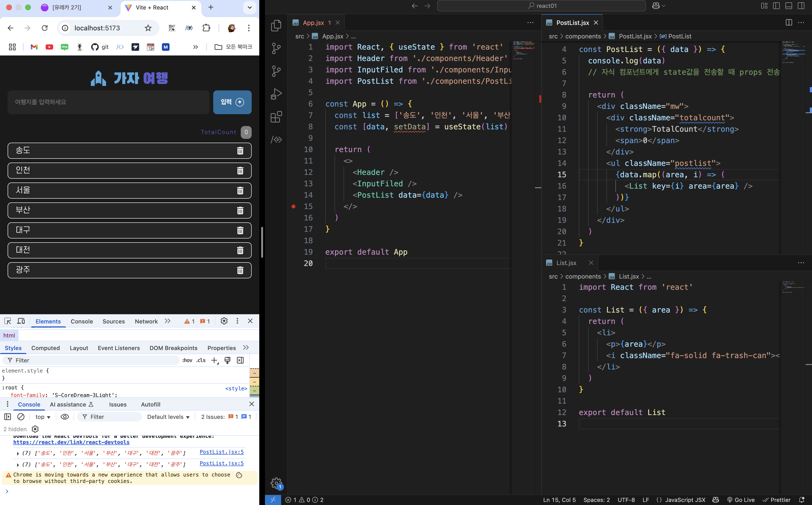
Task: Expand the first logged array in console
Action: tap(18, 453)
